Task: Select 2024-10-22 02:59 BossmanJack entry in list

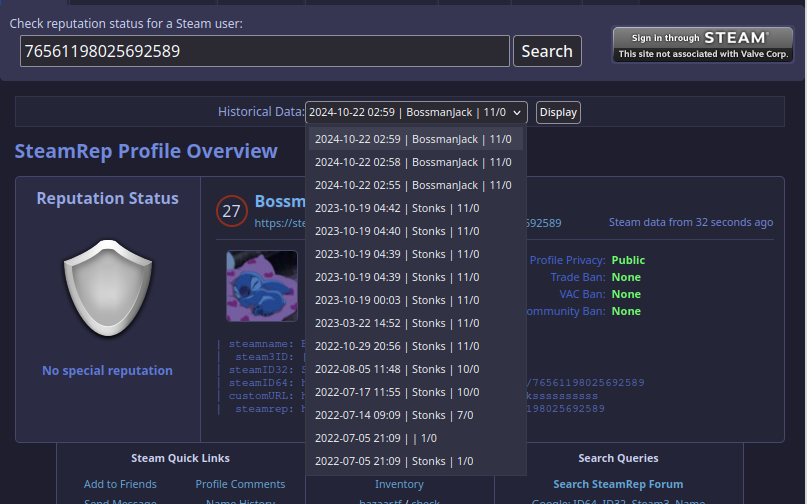Action: click(416, 139)
